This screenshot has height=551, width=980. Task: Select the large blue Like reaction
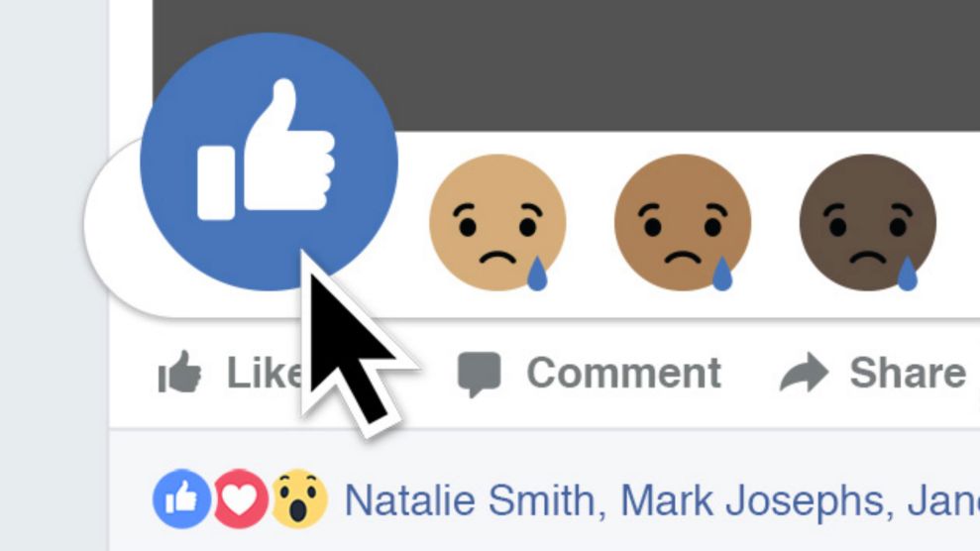[269, 162]
